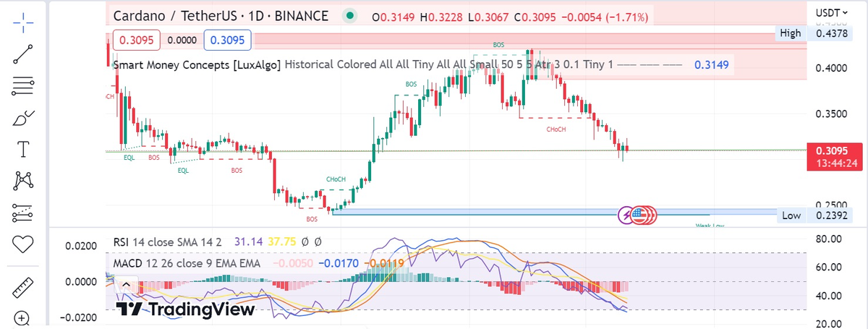Select the Text annotation tool
The image size is (868, 329).
coord(23,150)
